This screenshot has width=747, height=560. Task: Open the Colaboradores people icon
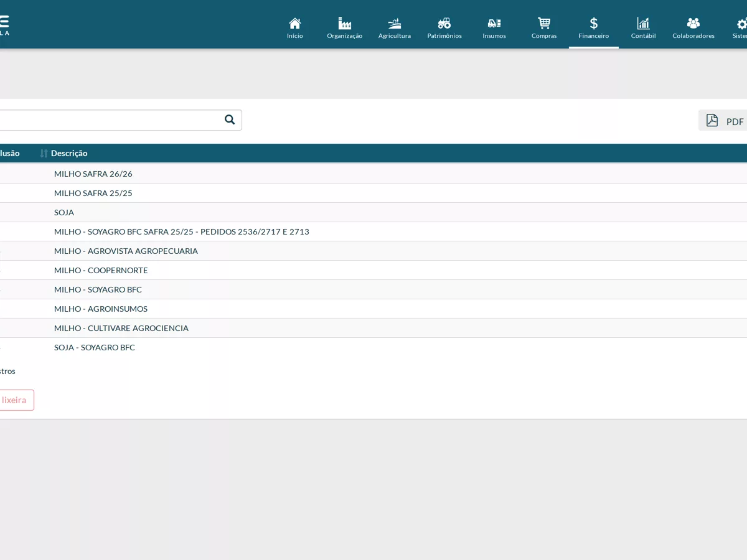(693, 23)
